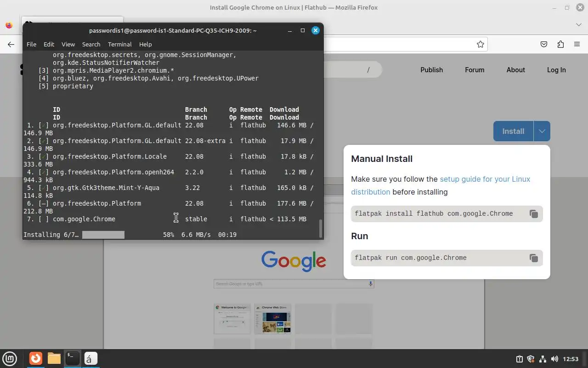
Task: Go back with Firefox's back arrow
Action: click(11, 44)
